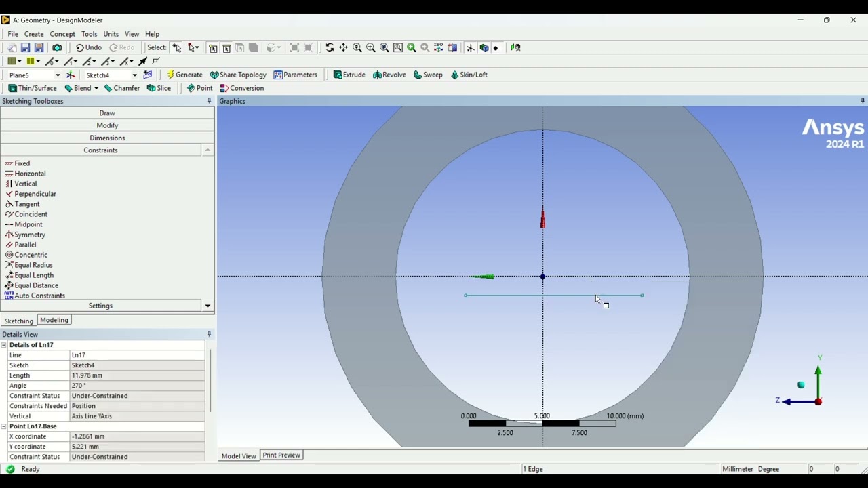Select the Horizontal constraint
This screenshot has height=488, width=868.
click(x=25, y=174)
